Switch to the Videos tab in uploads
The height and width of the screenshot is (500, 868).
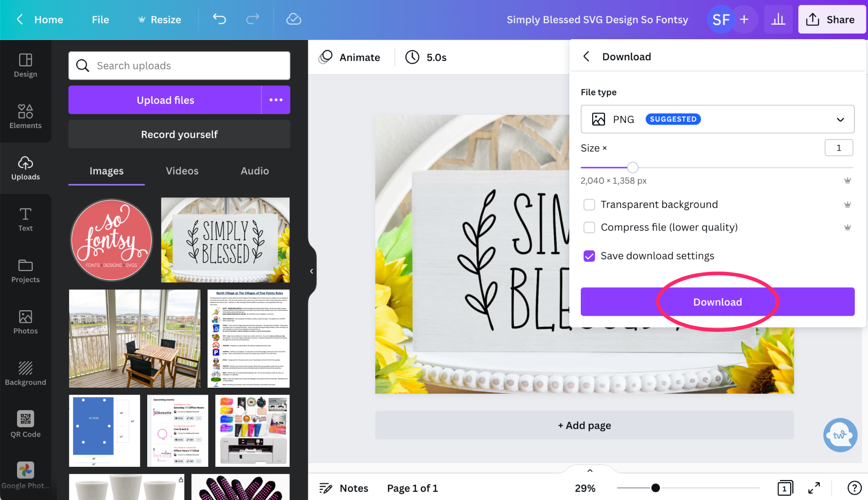(182, 171)
